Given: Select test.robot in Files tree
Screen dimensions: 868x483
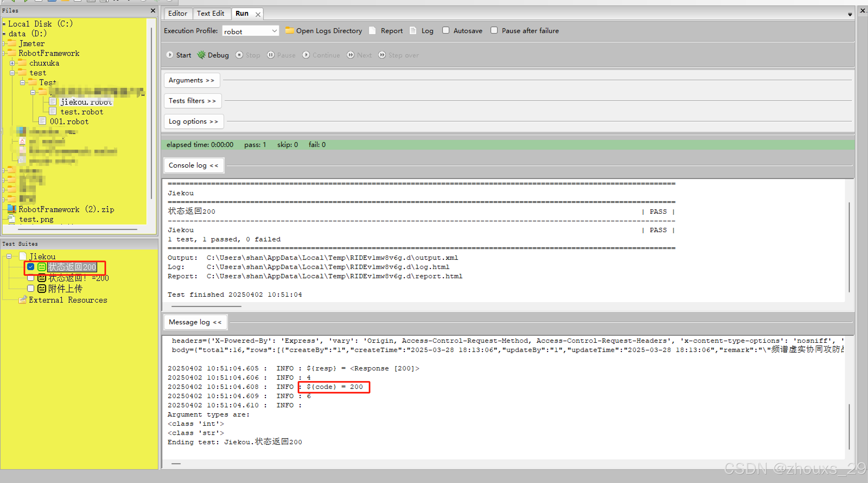Looking at the screenshot, I should [82, 112].
